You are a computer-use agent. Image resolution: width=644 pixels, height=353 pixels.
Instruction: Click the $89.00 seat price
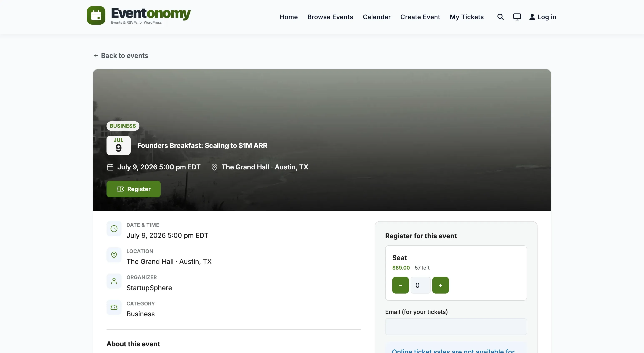click(x=401, y=268)
